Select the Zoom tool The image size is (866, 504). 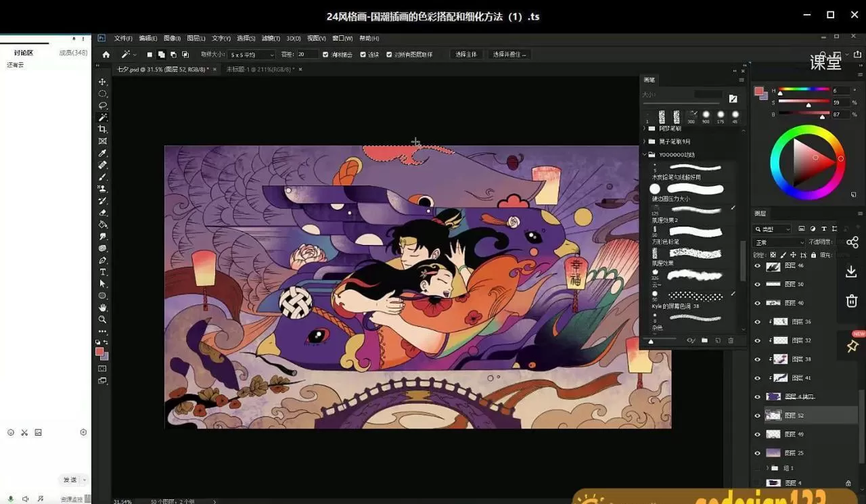pyautogui.click(x=103, y=318)
